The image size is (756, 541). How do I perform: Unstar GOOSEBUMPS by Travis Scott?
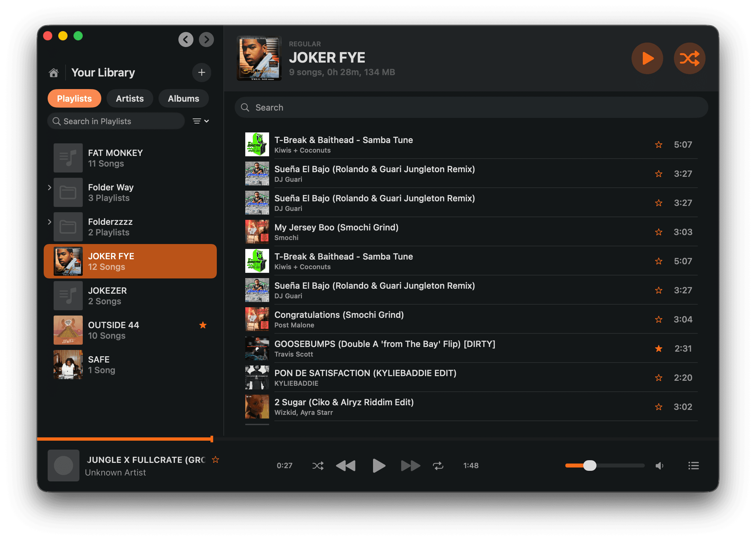click(x=658, y=348)
